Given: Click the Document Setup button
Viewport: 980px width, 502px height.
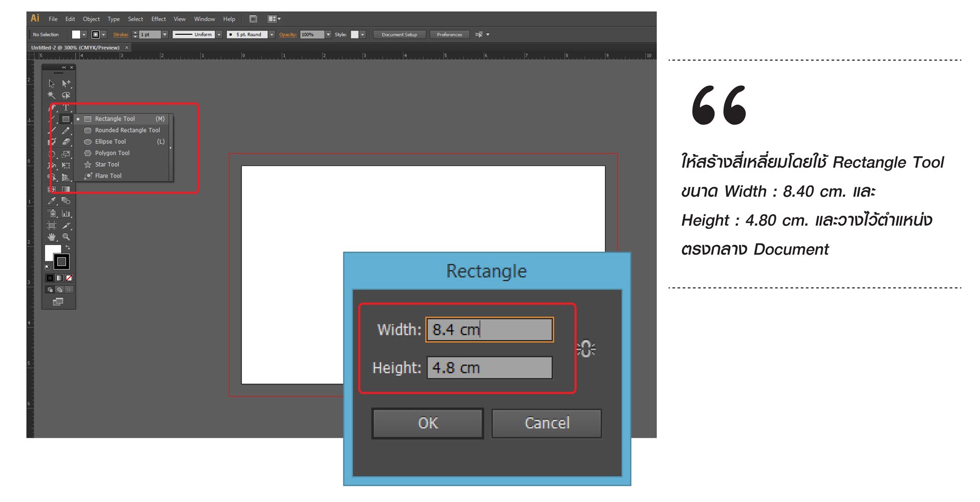Looking at the screenshot, I should 399,35.
